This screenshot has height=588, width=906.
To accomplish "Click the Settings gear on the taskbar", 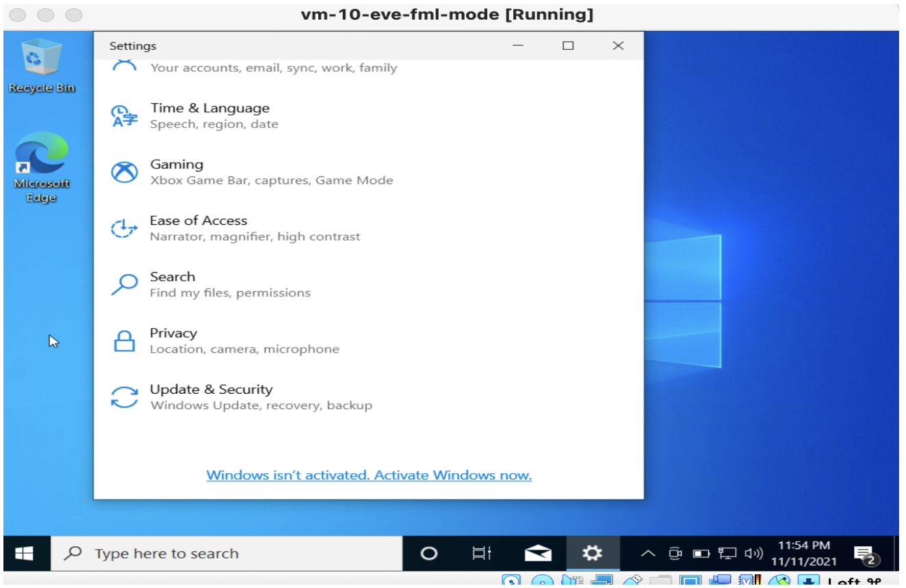I will (x=591, y=553).
